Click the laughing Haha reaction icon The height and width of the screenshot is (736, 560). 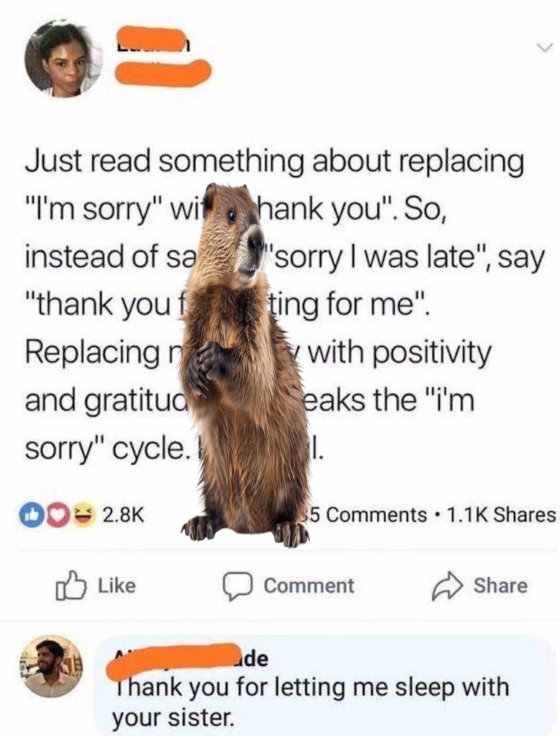83,514
